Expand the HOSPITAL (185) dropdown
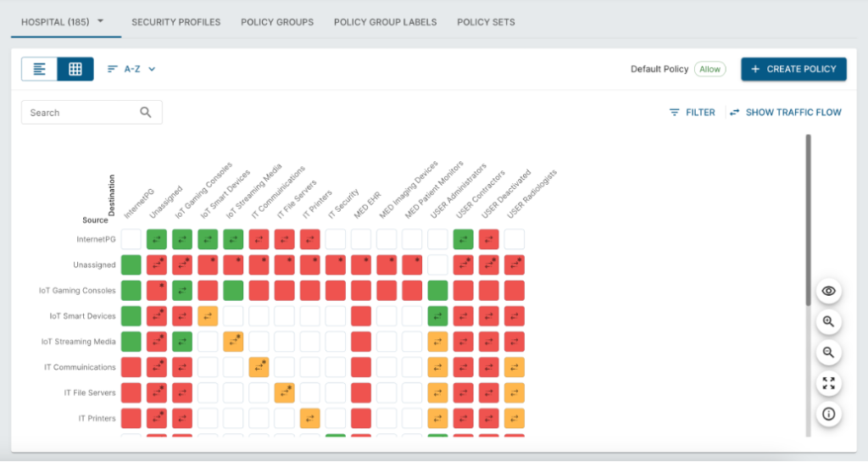Viewport: 868px width, 462px height. (62, 21)
